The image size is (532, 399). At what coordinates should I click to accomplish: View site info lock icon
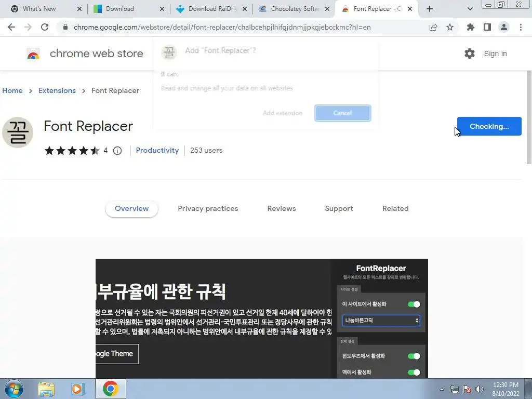point(65,27)
